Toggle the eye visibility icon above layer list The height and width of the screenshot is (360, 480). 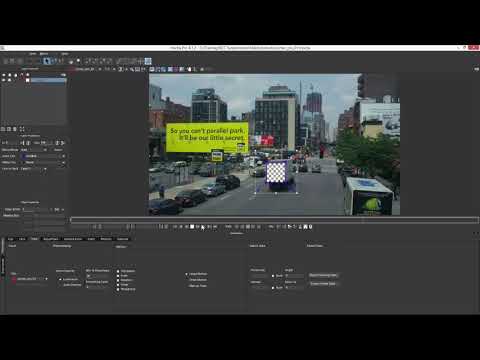click(x=4, y=75)
